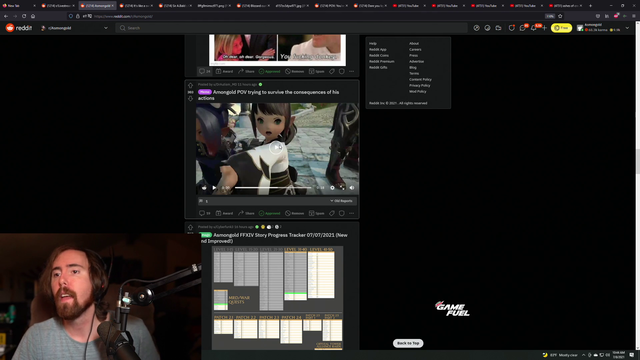Open the weather widget in the taskbar

tap(560, 355)
